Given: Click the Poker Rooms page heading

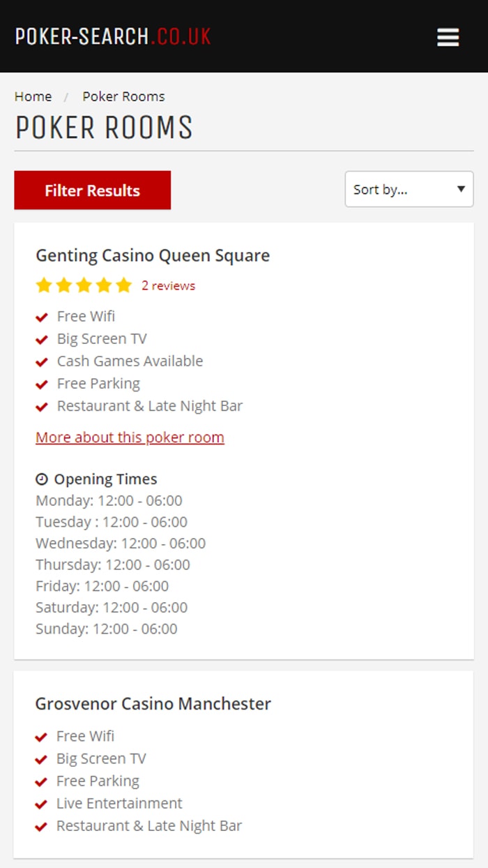Looking at the screenshot, I should click(104, 128).
